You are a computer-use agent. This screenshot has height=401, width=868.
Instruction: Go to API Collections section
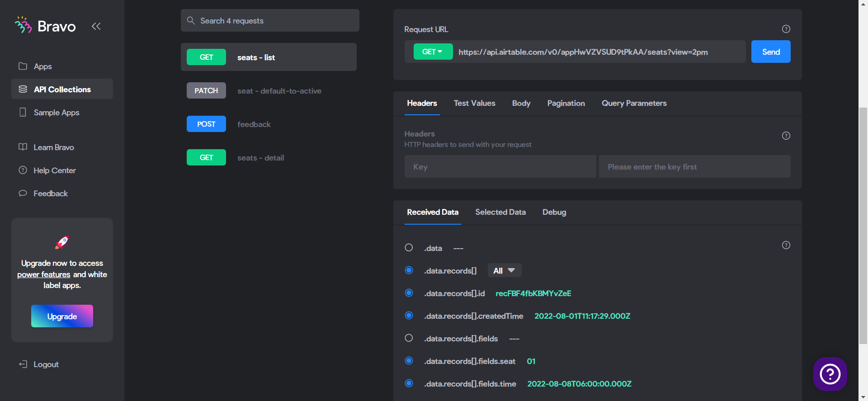62,89
